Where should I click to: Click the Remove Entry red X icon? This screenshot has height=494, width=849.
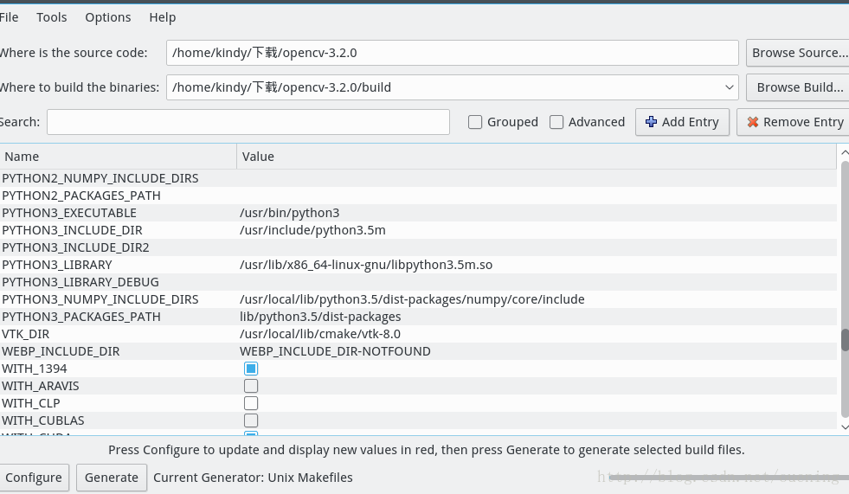[x=753, y=122]
